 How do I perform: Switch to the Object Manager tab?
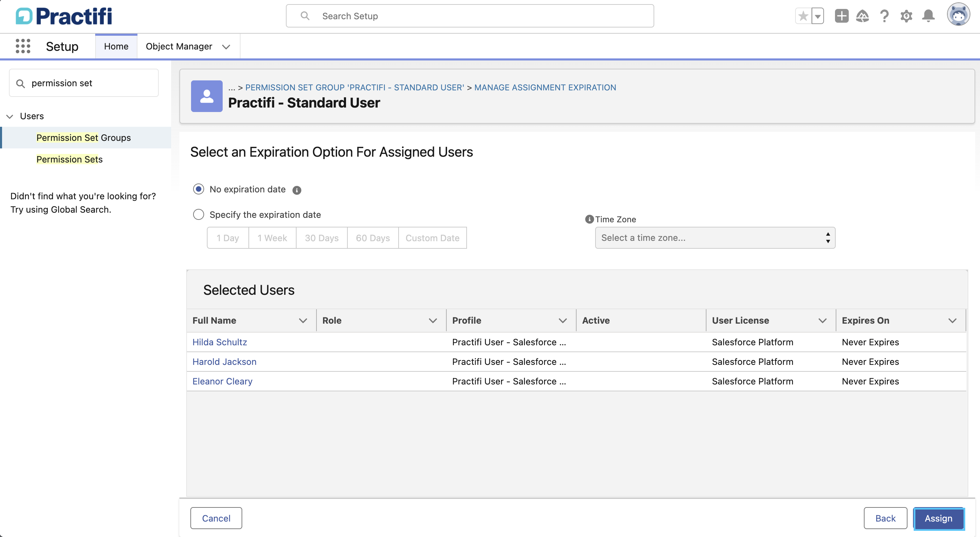coord(179,46)
